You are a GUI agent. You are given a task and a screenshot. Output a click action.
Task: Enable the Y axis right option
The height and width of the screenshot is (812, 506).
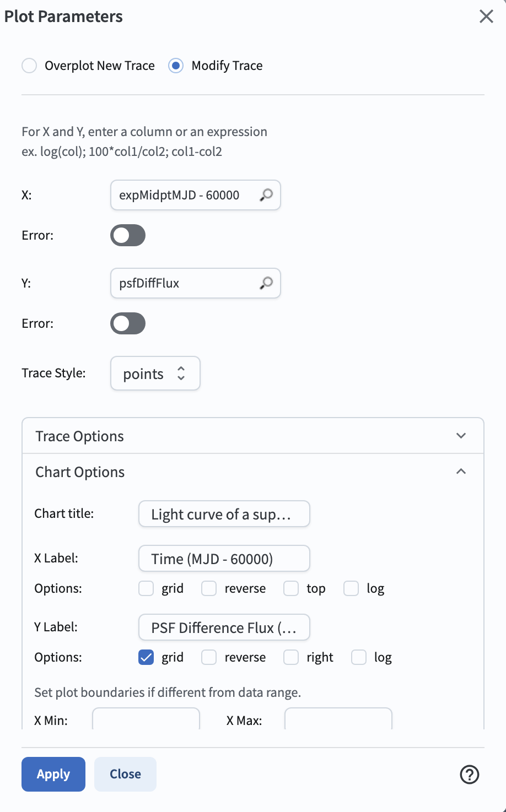[x=291, y=657]
